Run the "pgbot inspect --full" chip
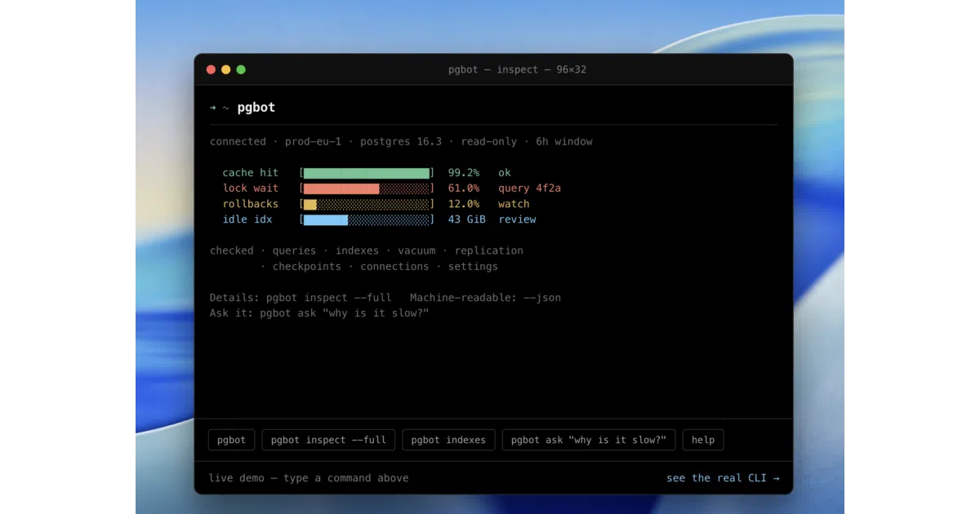The height and width of the screenshot is (514, 980). point(328,440)
